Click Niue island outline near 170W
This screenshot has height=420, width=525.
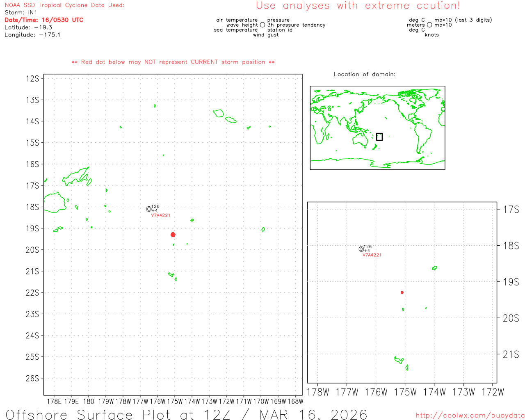point(263,229)
